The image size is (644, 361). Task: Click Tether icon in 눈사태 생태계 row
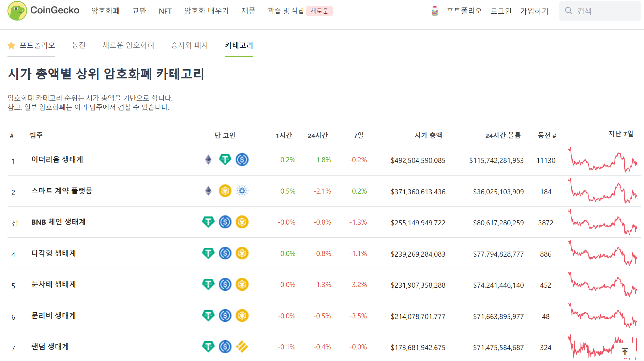tap(208, 284)
